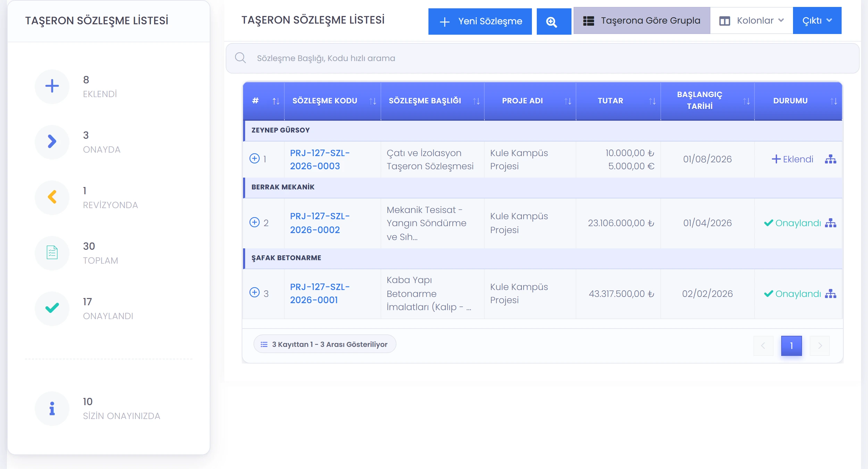Open hierarchy icon for contract 2026-0001
868x469 pixels.
(x=831, y=294)
